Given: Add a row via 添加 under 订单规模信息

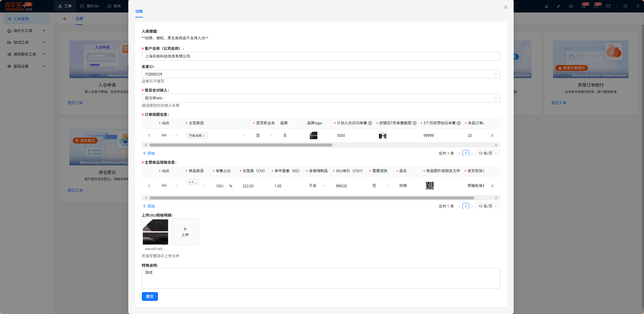Looking at the screenshot, I should click(149, 153).
